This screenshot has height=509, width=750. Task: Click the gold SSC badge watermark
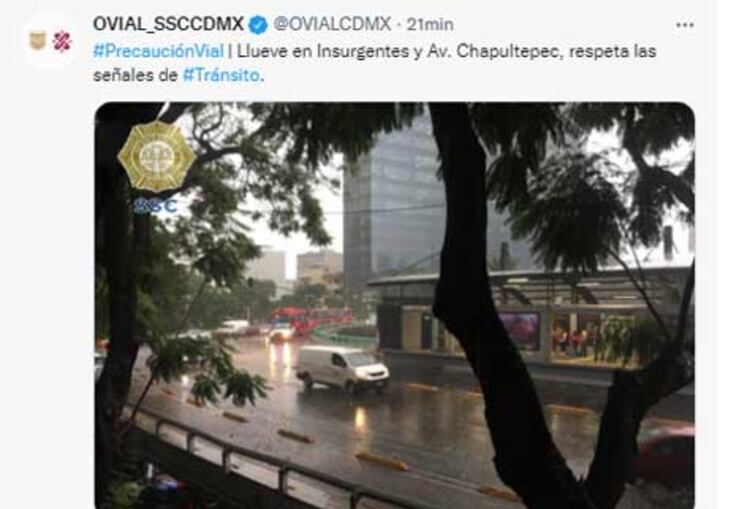click(156, 156)
